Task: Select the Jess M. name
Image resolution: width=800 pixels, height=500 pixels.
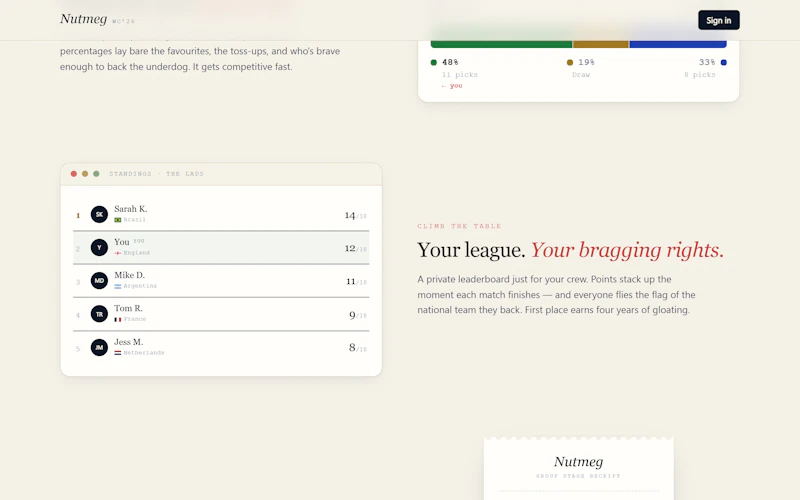Action: [x=129, y=342]
